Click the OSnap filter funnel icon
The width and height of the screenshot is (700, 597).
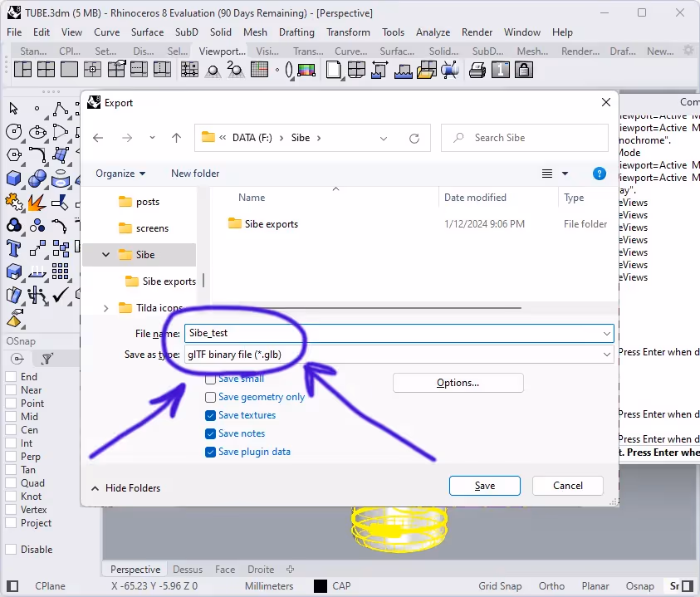(47, 359)
